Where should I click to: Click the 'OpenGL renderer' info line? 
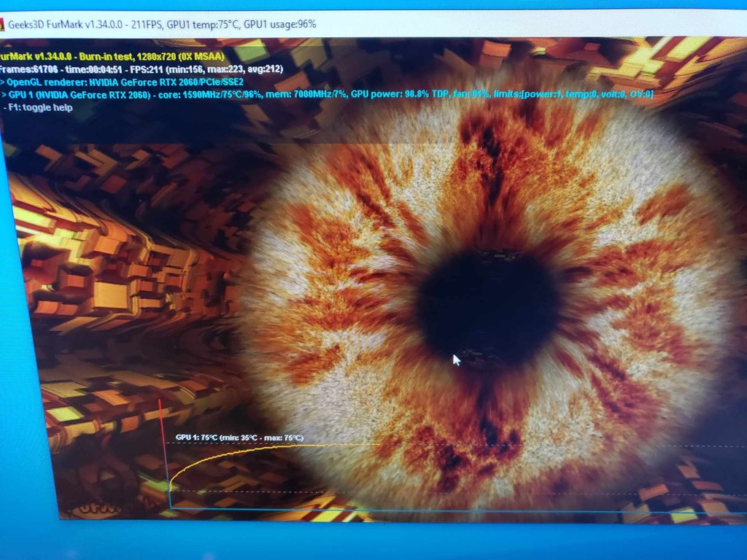click(124, 82)
